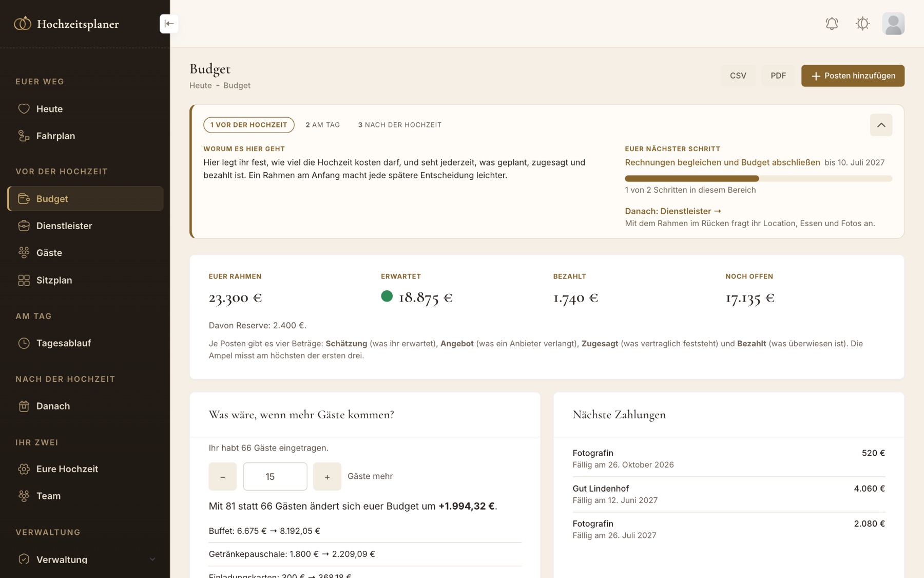Toggle the light/dark theme sun icon
The width and height of the screenshot is (924, 578).
pos(862,24)
